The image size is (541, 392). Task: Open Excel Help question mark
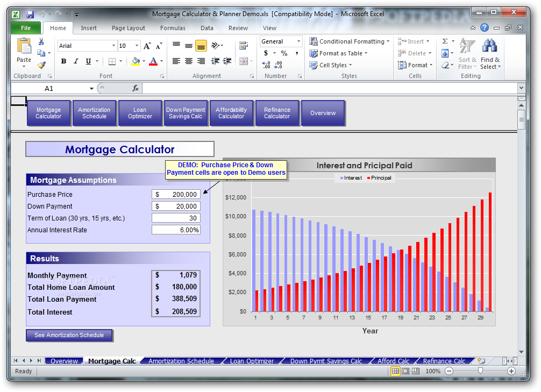(x=485, y=27)
